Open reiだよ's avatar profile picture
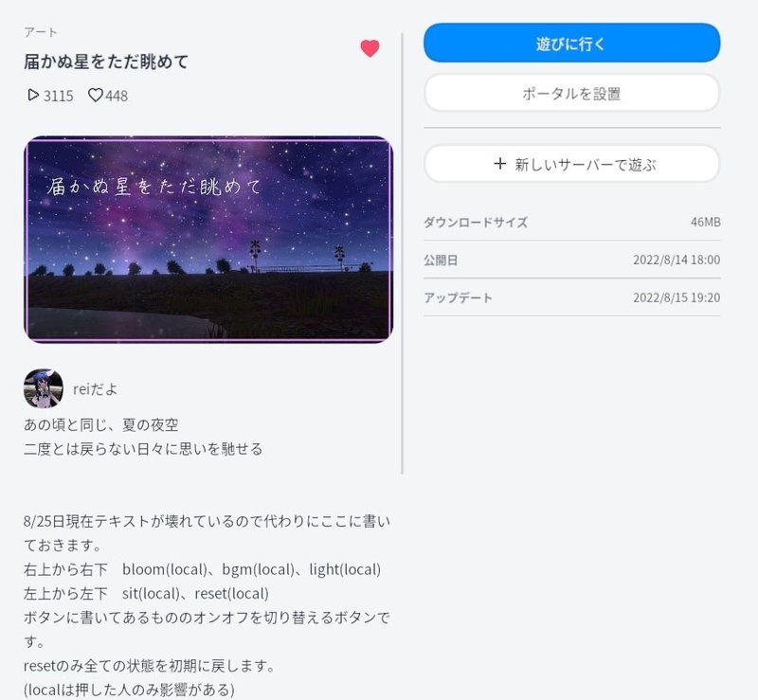The height and width of the screenshot is (700, 758). [x=43, y=388]
